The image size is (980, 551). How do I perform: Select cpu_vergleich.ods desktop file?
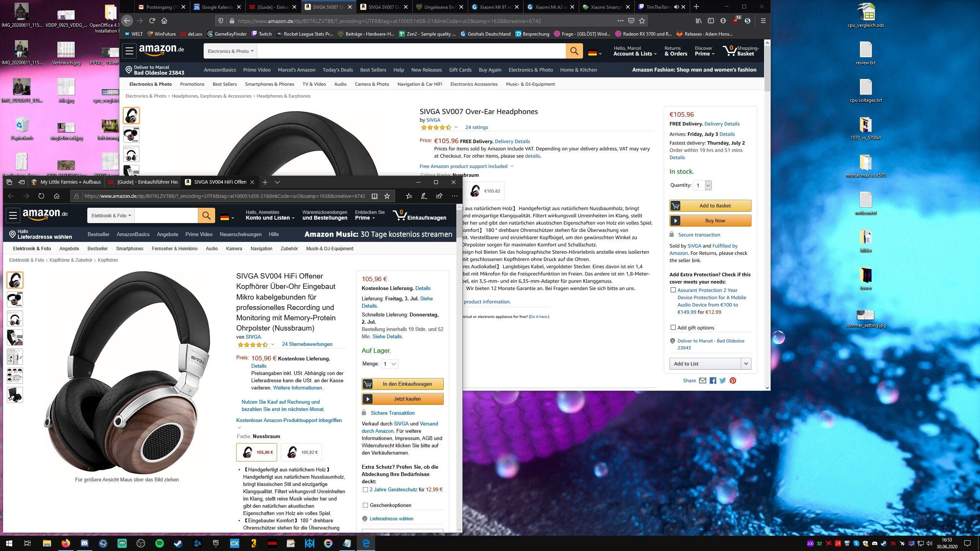[866, 16]
